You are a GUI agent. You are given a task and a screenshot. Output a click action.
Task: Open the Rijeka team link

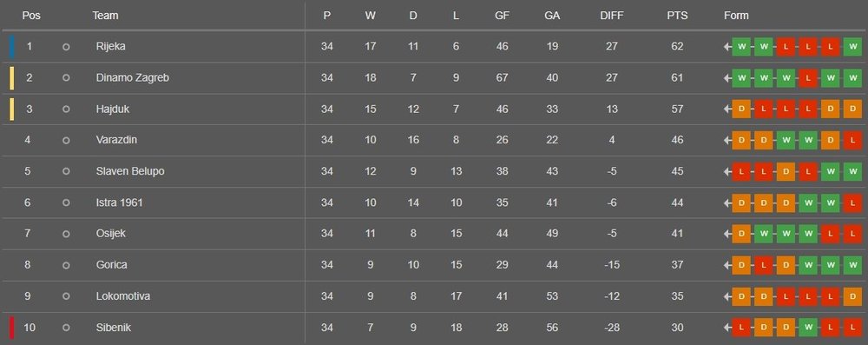coord(111,47)
